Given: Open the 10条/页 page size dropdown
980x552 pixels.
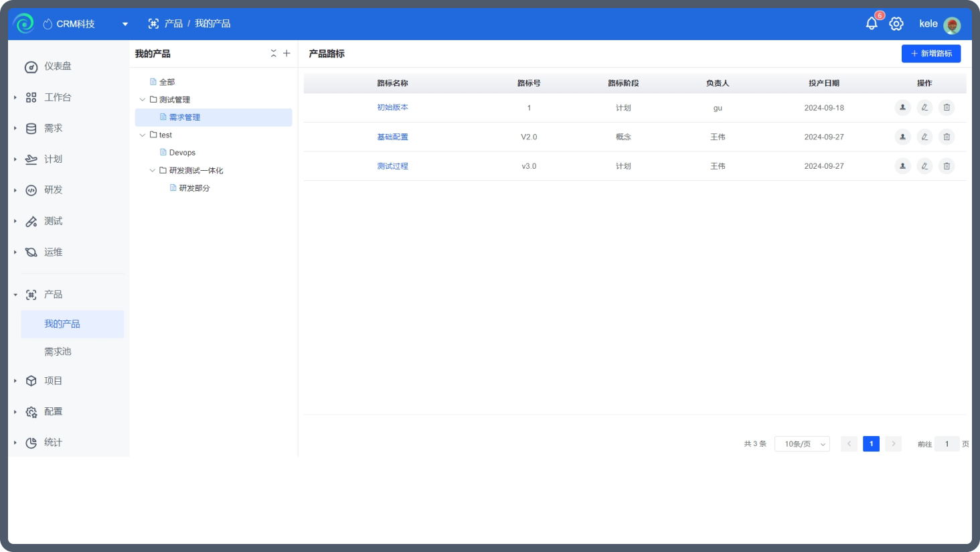Looking at the screenshot, I should 802,444.
